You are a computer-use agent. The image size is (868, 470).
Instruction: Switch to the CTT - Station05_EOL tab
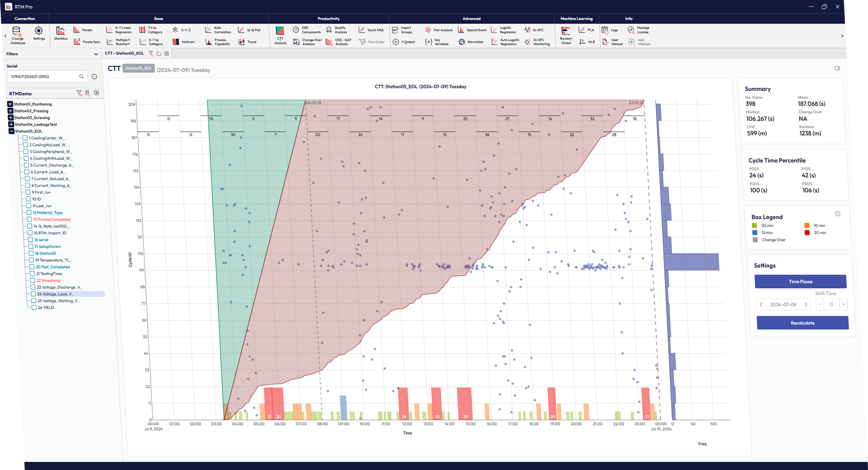point(125,53)
